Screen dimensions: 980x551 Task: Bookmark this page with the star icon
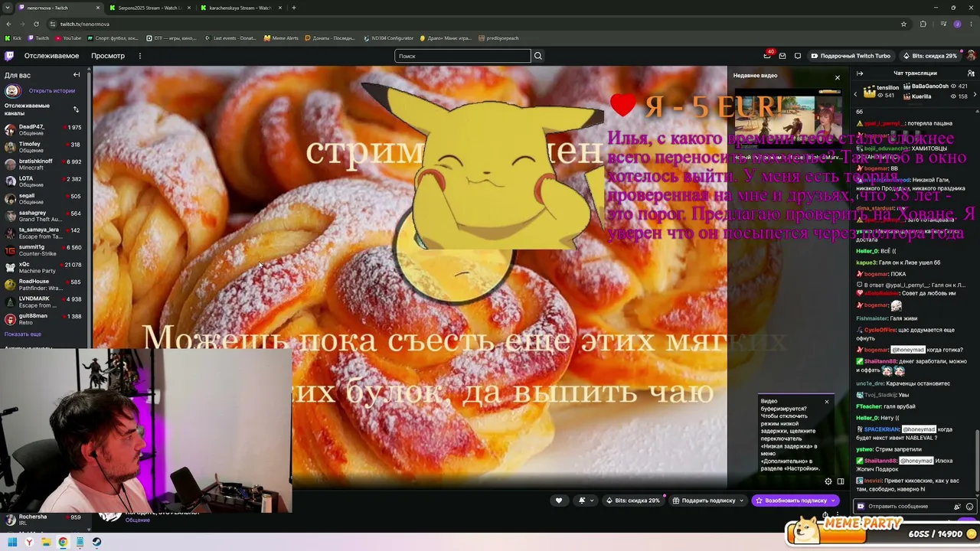click(903, 24)
